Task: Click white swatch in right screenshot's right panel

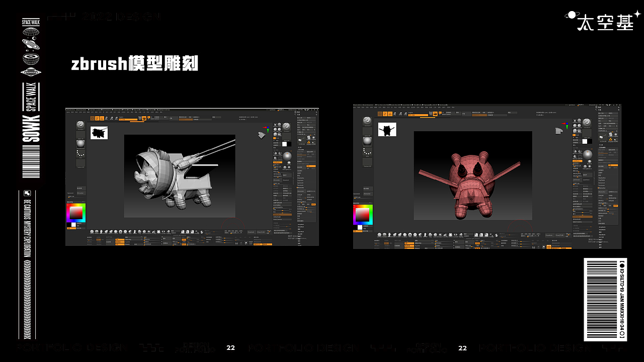Action: (585, 141)
